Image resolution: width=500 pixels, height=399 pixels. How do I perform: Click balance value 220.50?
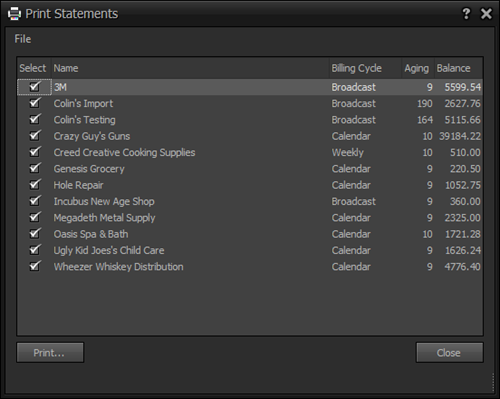tap(465, 169)
